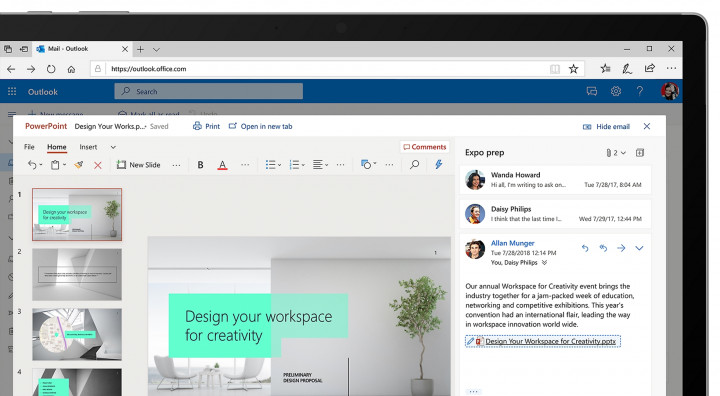
Task: Open Outlook settings gear
Action: pyautogui.click(x=616, y=91)
